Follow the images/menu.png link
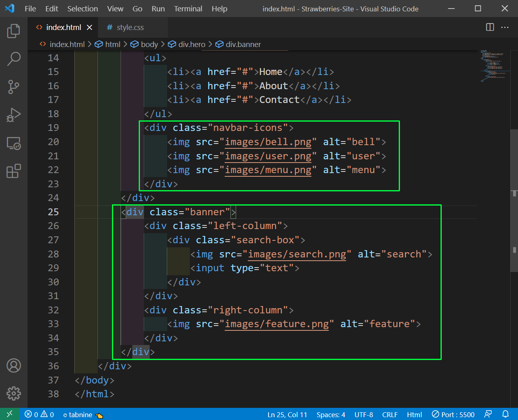518x420 pixels. click(x=268, y=170)
